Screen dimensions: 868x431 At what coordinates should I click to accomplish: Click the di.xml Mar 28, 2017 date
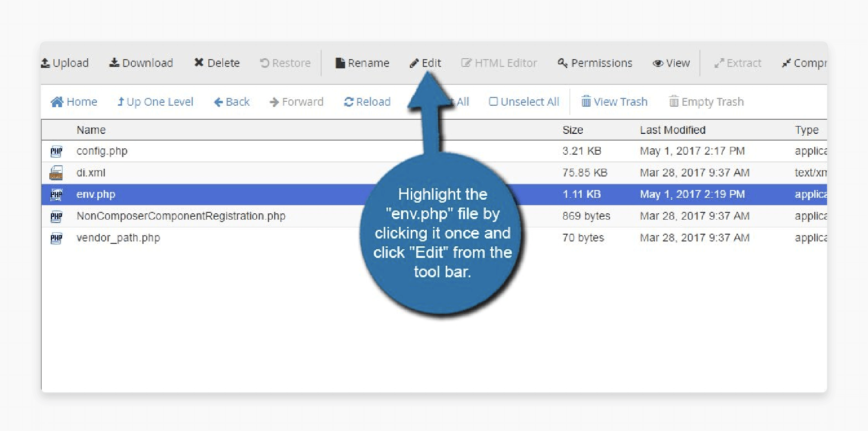695,173
